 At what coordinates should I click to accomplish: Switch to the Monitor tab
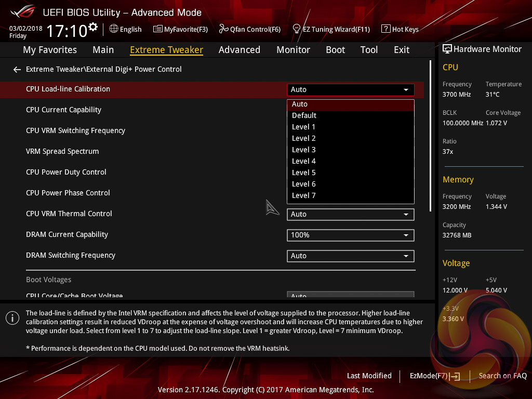pos(293,50)
